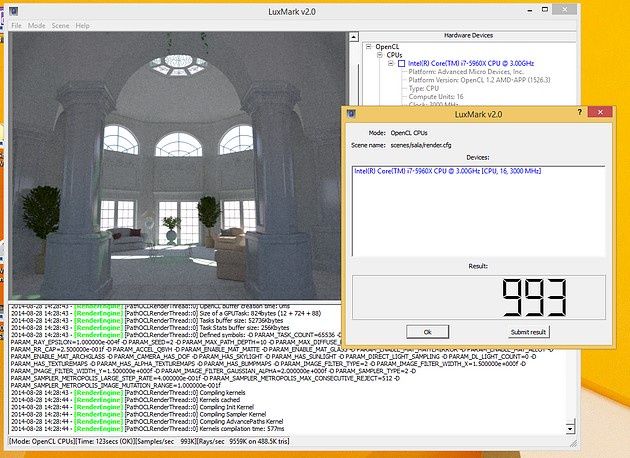Open the Scene menu
Viewport: 630px width, 458px height.
coord(60,25)
